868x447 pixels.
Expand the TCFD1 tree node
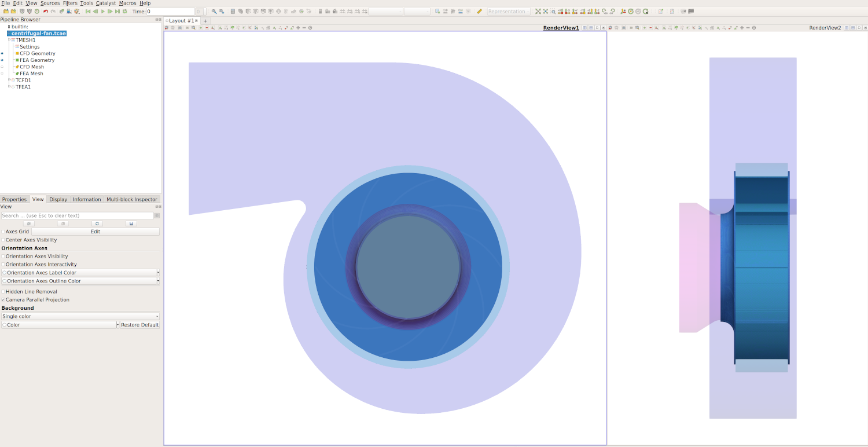[x=9, y=80]
